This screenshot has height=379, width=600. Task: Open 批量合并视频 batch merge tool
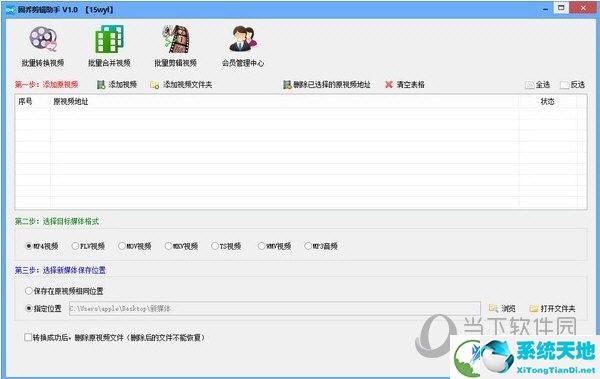pyautogui.click(x=109, y=46)
